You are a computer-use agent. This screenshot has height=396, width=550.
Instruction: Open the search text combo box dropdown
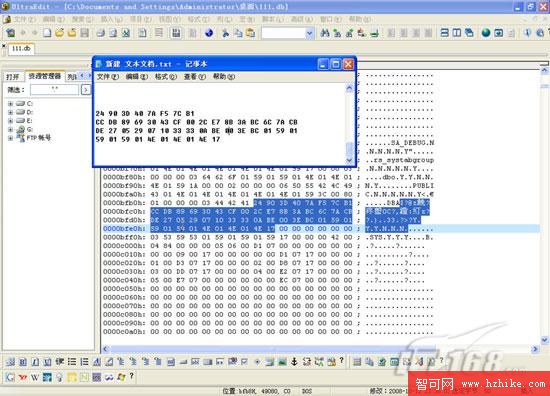pyautogui.click(x=309, y=33)
